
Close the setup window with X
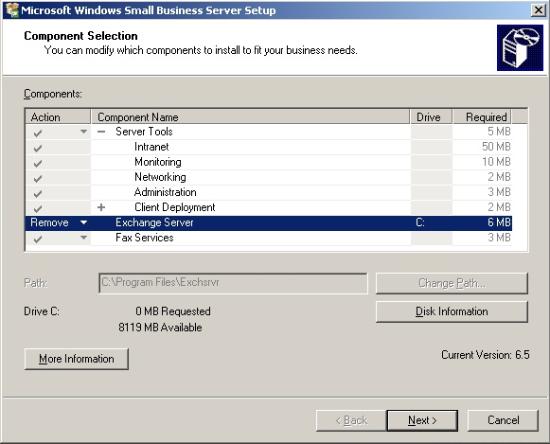point(538,10)
